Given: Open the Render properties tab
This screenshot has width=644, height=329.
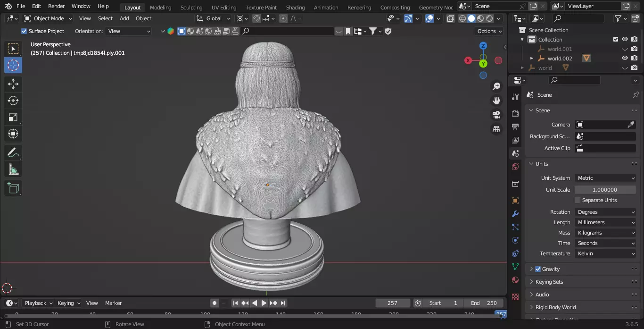Looking at the screenshot, I should (515, 114).
